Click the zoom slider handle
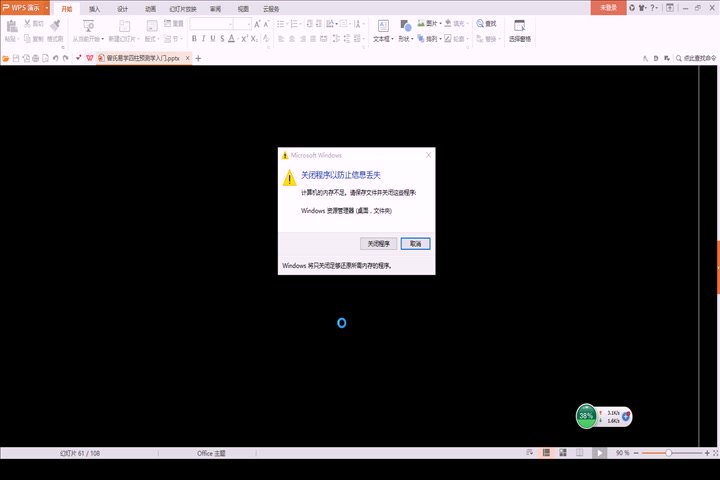 [669, 453]
